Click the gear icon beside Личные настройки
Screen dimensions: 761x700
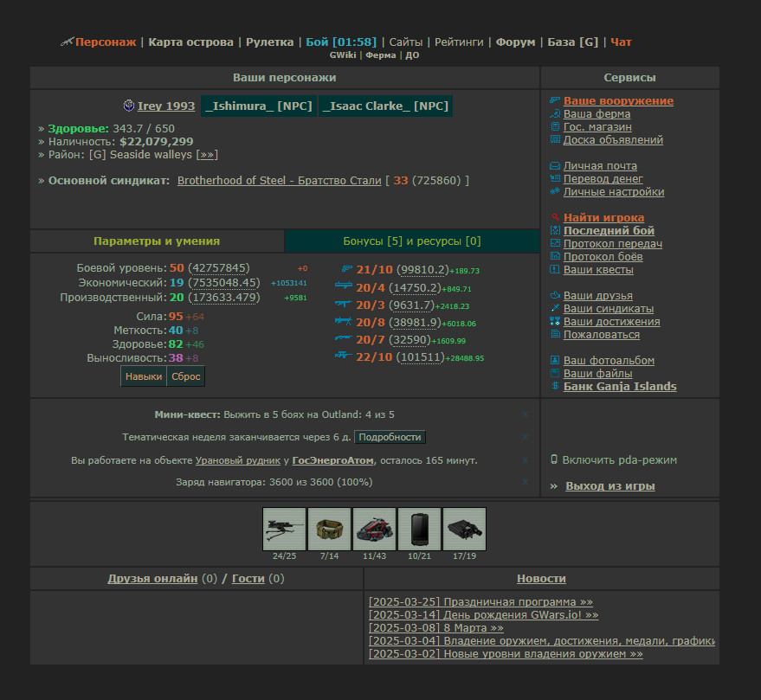tap(555, 191)
